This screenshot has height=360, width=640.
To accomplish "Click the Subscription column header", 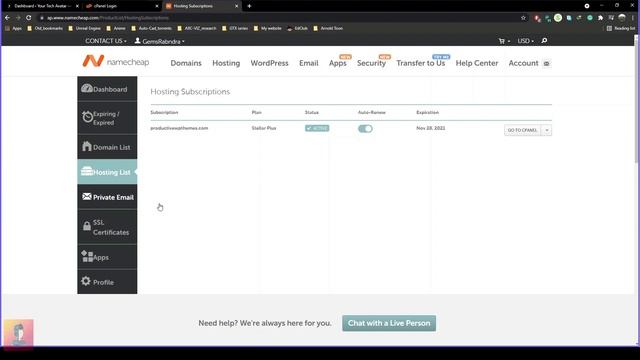I will (164, 112).
